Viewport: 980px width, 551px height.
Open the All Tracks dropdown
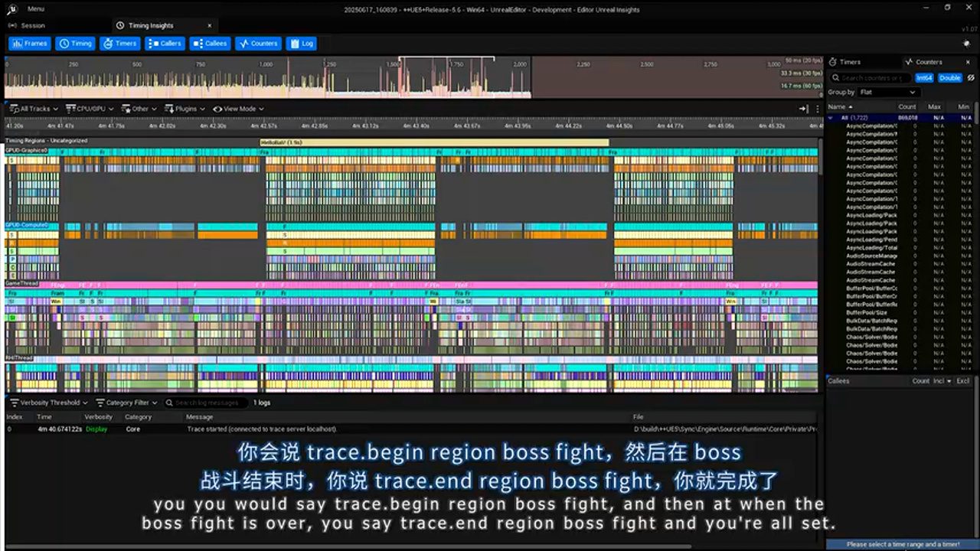coord(34,109)
